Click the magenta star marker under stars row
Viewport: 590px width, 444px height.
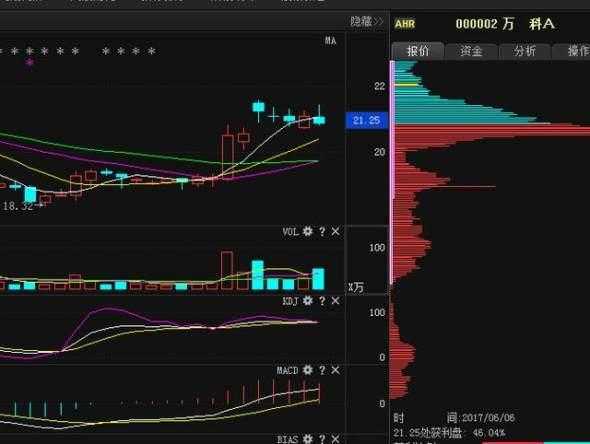point(30,62)
